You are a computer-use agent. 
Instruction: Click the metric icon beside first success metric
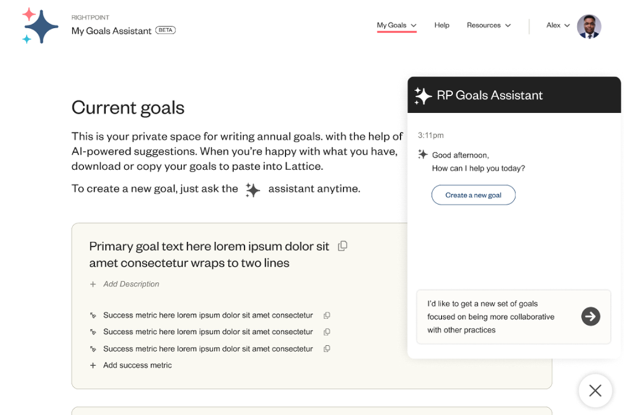coord(93,315)
